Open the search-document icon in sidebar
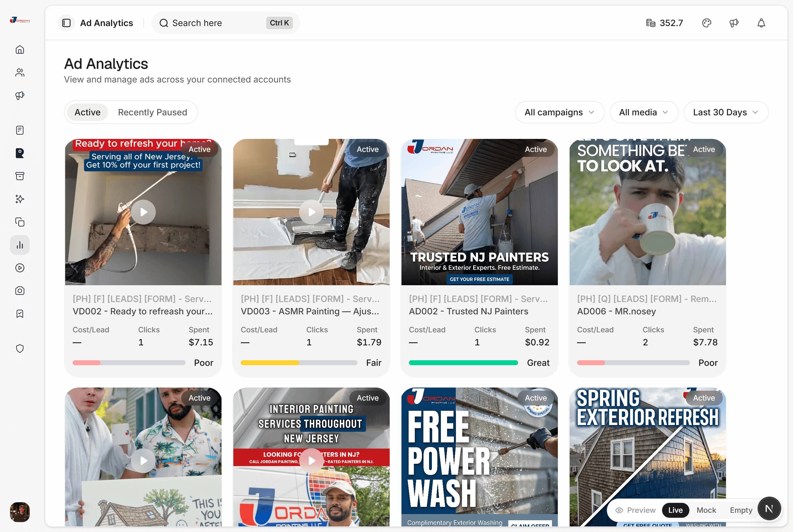 coord(20,153)
